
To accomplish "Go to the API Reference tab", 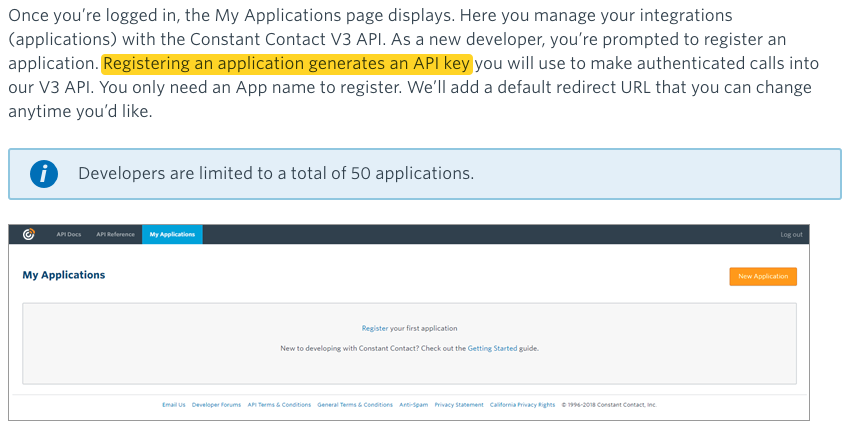I will [x=115, y=234].
